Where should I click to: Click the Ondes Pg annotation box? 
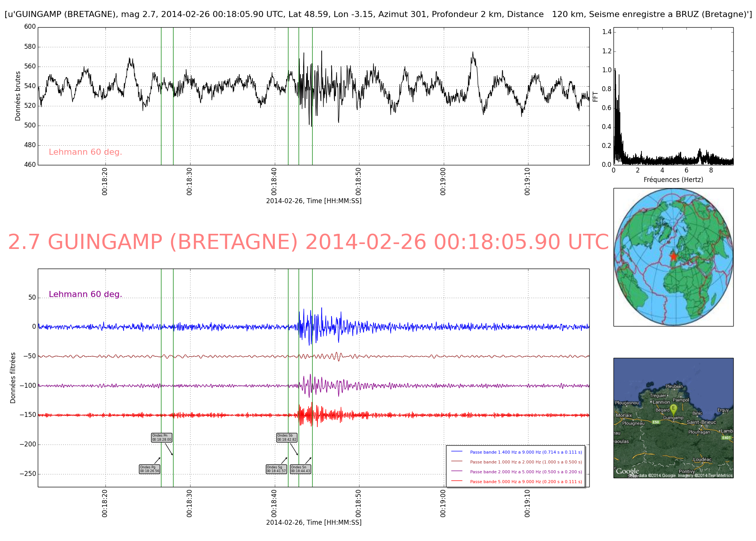[150, 469]
